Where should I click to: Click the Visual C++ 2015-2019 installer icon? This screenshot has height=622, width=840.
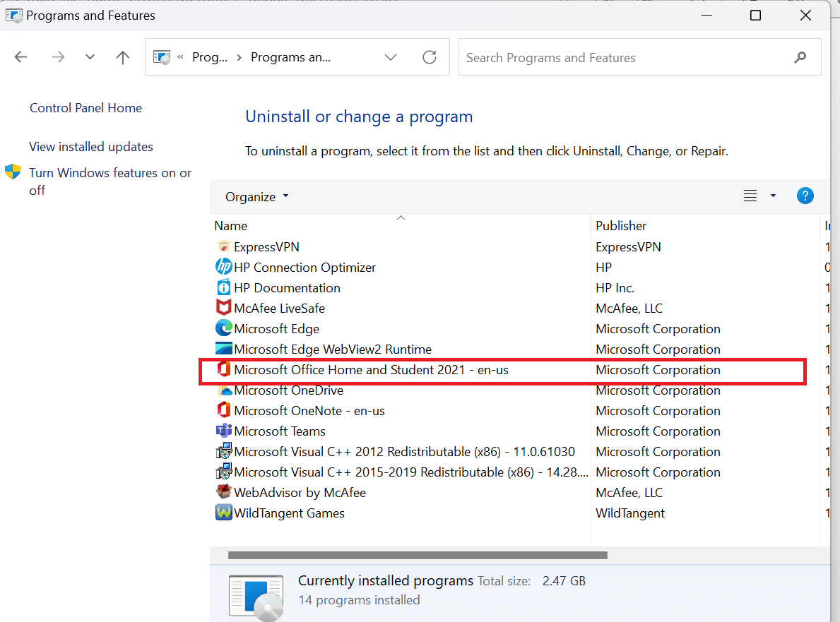223,471
